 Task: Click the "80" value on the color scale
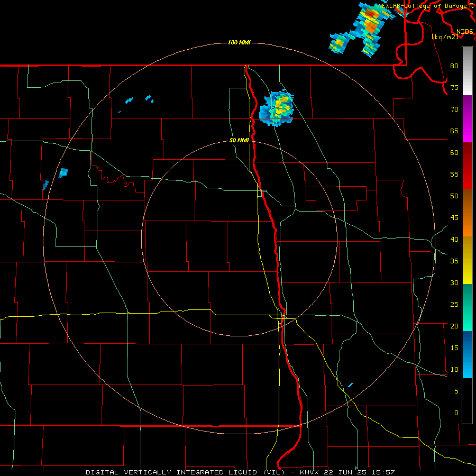click(x=454, y=66)
